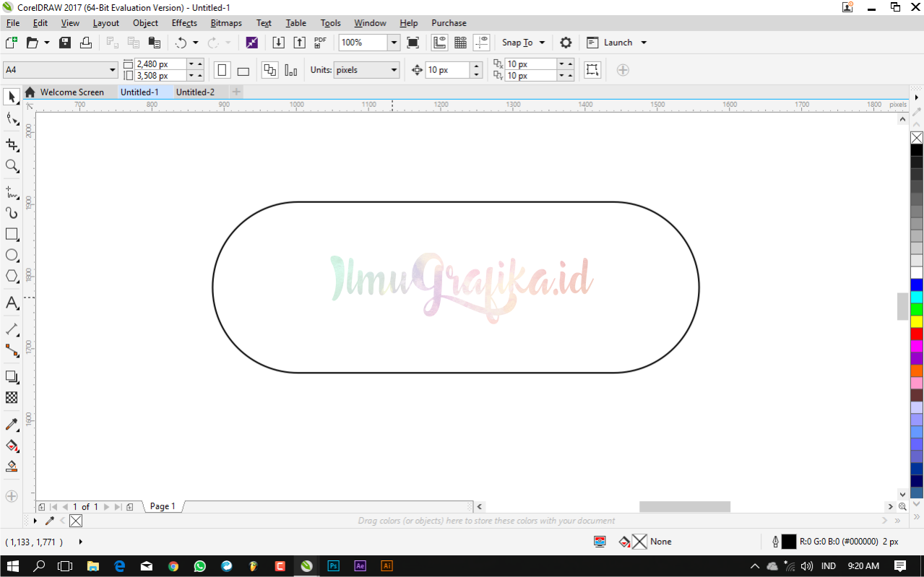Select the Color Eyedropper tool
The height and width of the screenshot is (577, 924).
[12, 425]
